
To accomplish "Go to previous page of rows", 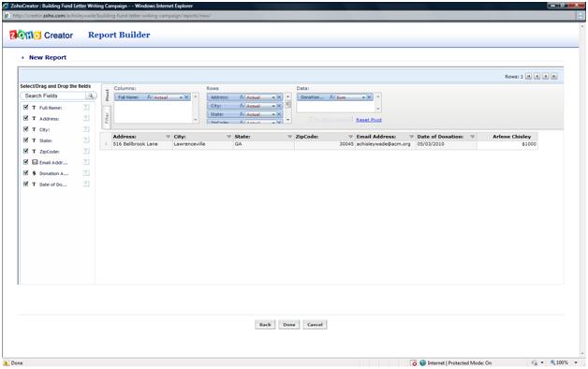I will (537, 76).
